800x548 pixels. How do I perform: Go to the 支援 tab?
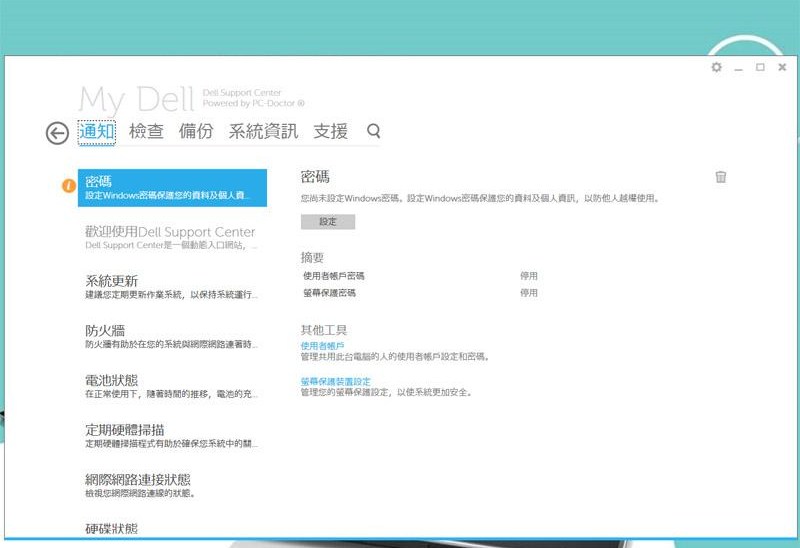pos(330,131)
